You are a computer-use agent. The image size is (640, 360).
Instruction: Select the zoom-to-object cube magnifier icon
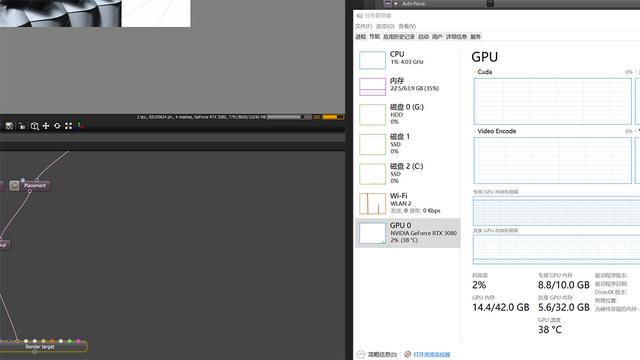(35, 126)
